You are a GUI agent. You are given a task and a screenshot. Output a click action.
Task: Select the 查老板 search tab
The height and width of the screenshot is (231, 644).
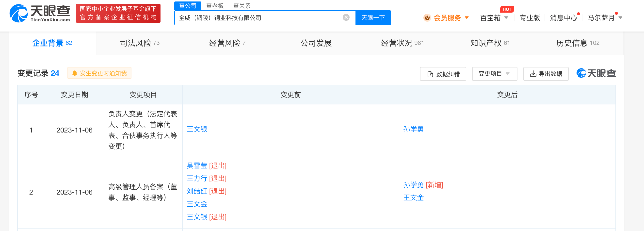click(x=215, y=6)
